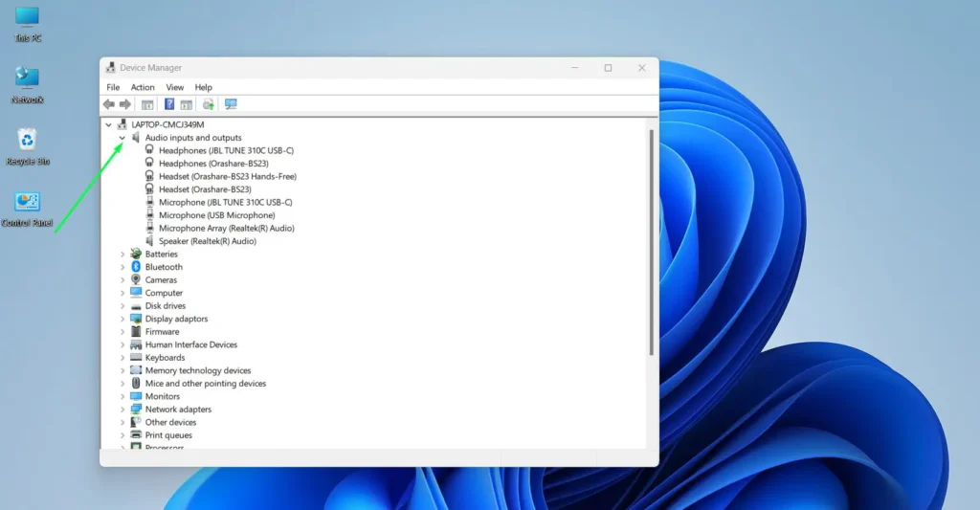Screen dimensions: 980x510
Task: Expand the Keyboards category chevron
Action: (122, 358)
